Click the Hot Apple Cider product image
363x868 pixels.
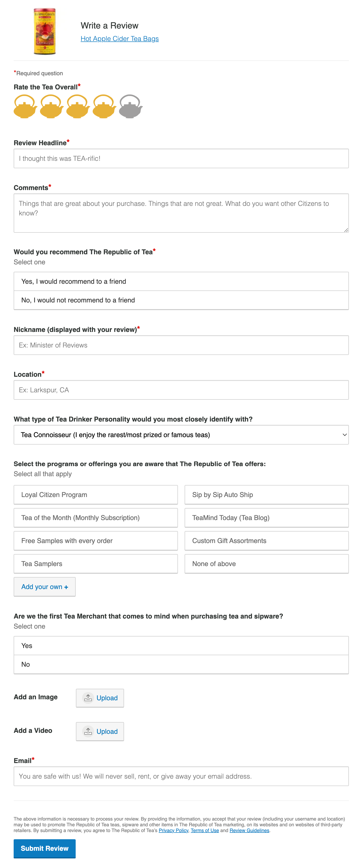[x=45, y=32]
